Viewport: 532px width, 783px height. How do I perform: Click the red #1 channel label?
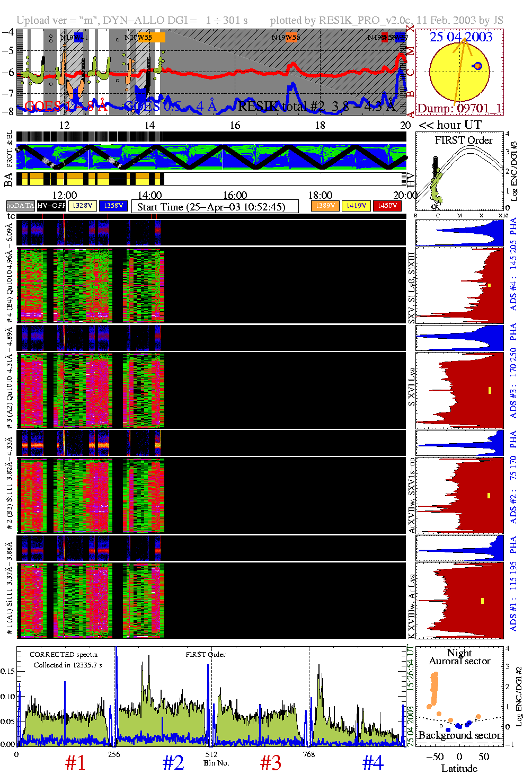[x=75, y=763]
